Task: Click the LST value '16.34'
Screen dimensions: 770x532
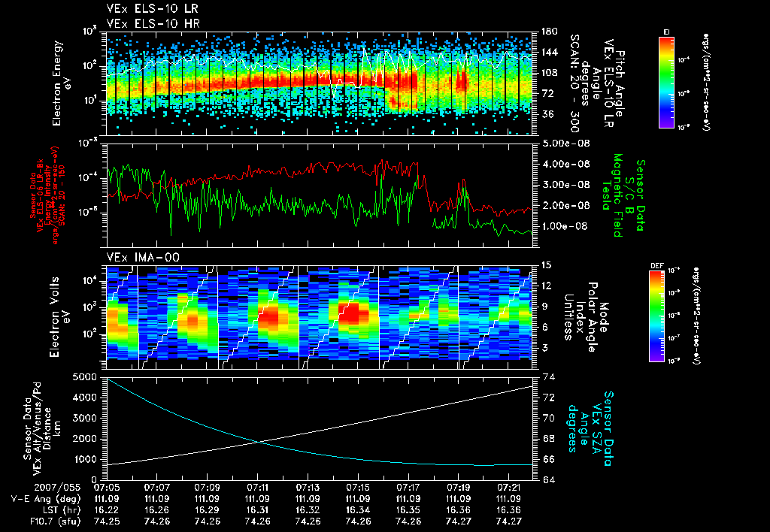Action: coord(357,510)
